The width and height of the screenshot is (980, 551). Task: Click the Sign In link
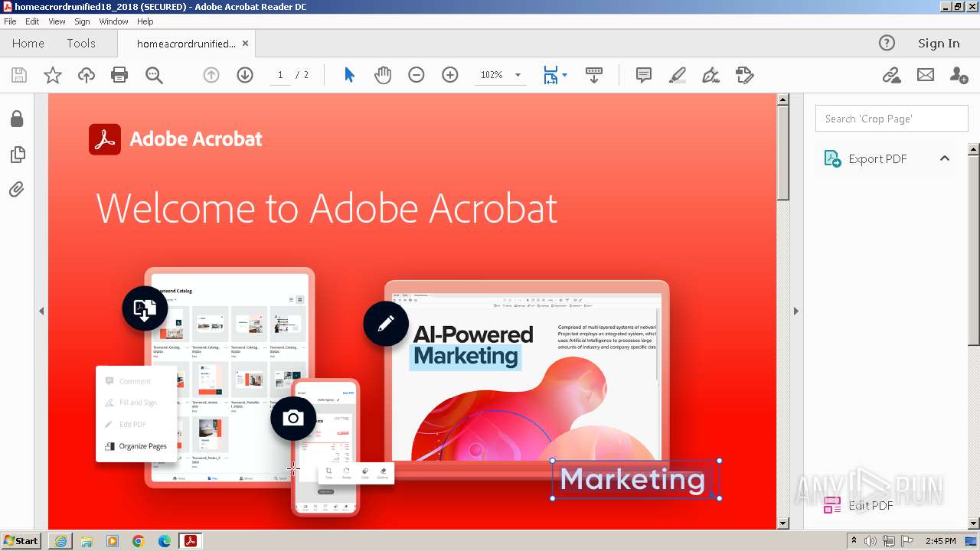(939, 44)
